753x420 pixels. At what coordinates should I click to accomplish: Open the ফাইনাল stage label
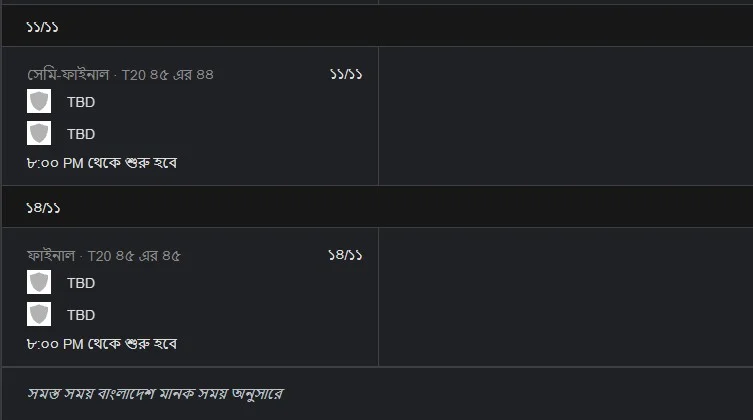(53, 256)
